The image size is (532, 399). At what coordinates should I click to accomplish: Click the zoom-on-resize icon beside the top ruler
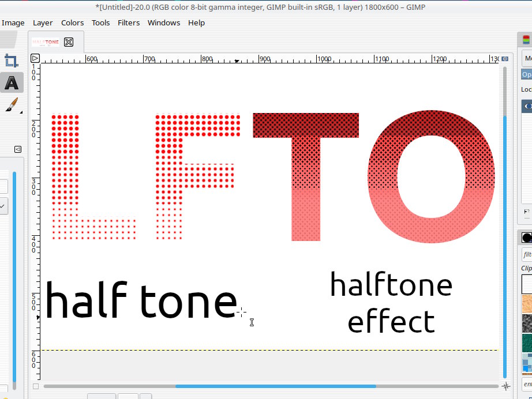tap(505, 59)
